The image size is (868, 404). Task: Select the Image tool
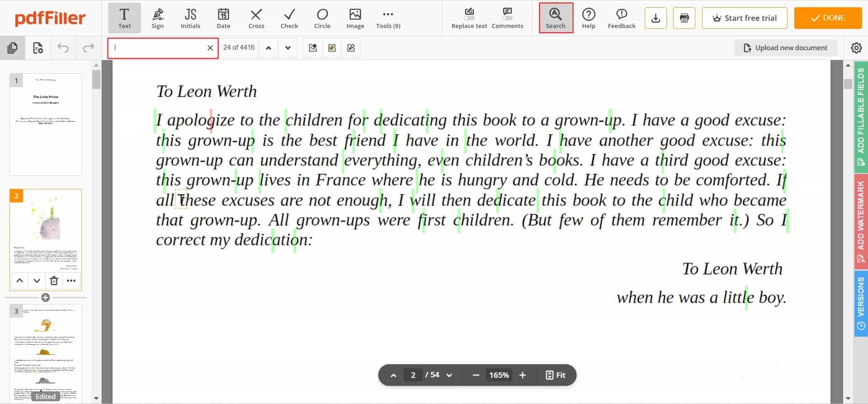pos(355,18)
